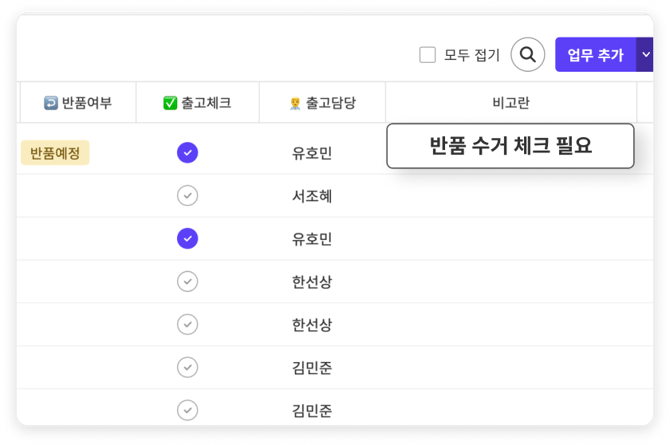Check 출고체크 for the first 김민준 row

tap(187, 367)
